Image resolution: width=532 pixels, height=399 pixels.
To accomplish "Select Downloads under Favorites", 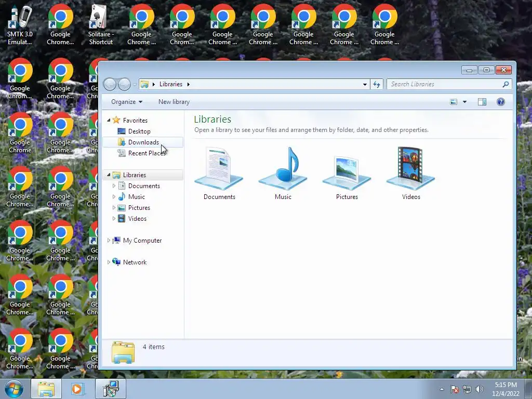I will click(143, 142).
